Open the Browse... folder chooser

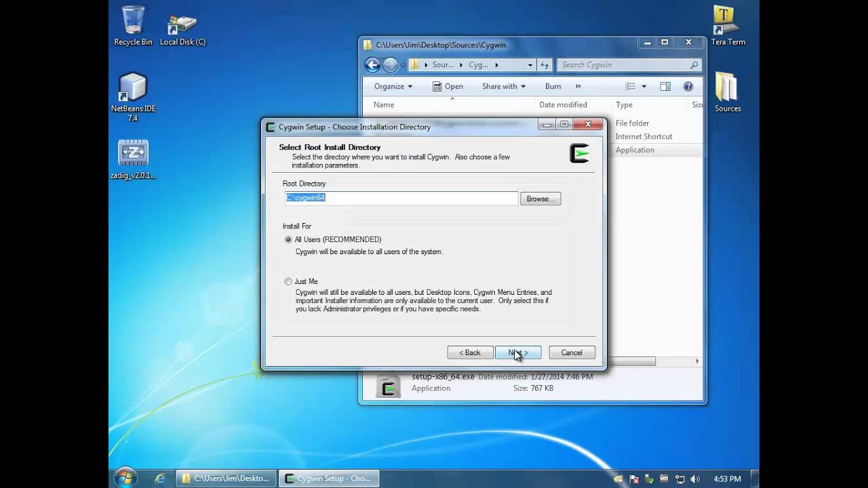tap(540, 199)
